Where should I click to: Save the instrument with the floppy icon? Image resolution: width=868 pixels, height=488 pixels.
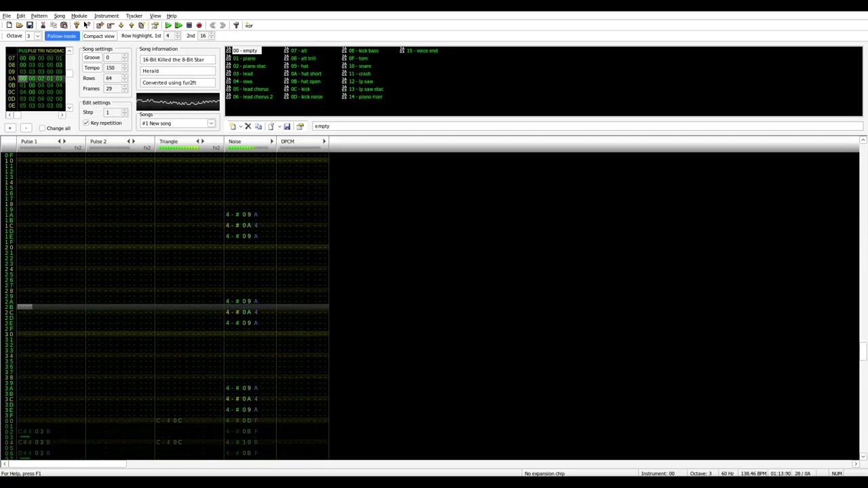pos(287,126)
